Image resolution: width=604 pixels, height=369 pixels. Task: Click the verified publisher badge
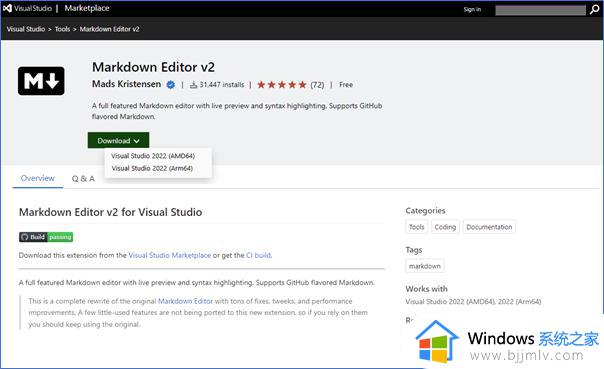[x=170, y=85]
